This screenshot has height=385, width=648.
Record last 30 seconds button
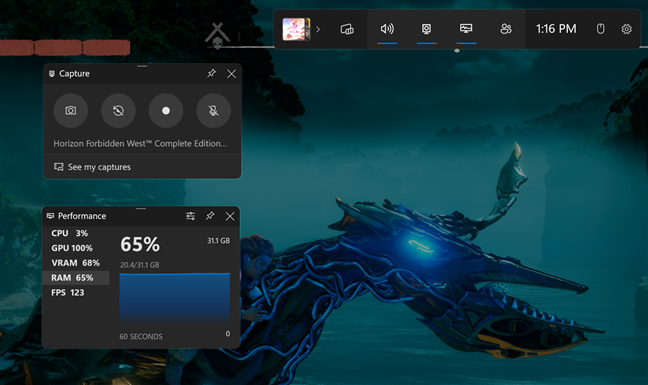(x=118, y=111)
